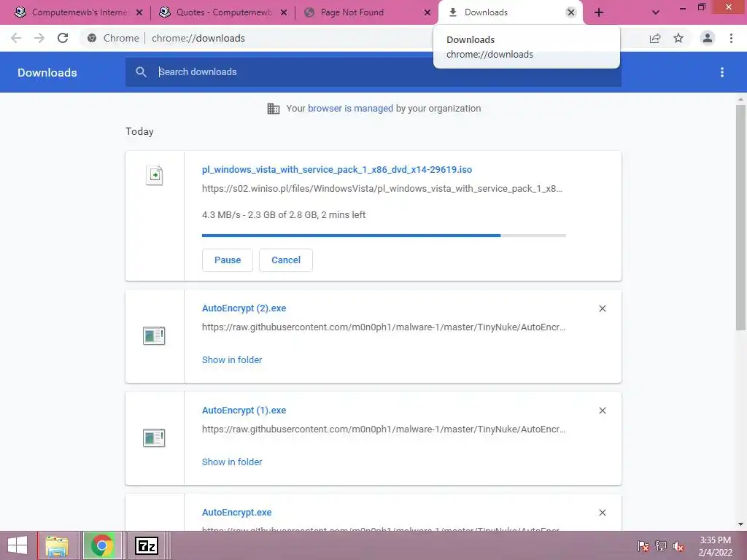Click the Chrome taskbar icon
The width and height of the screenshot is (747, 560).
click(x=101, y=545)
